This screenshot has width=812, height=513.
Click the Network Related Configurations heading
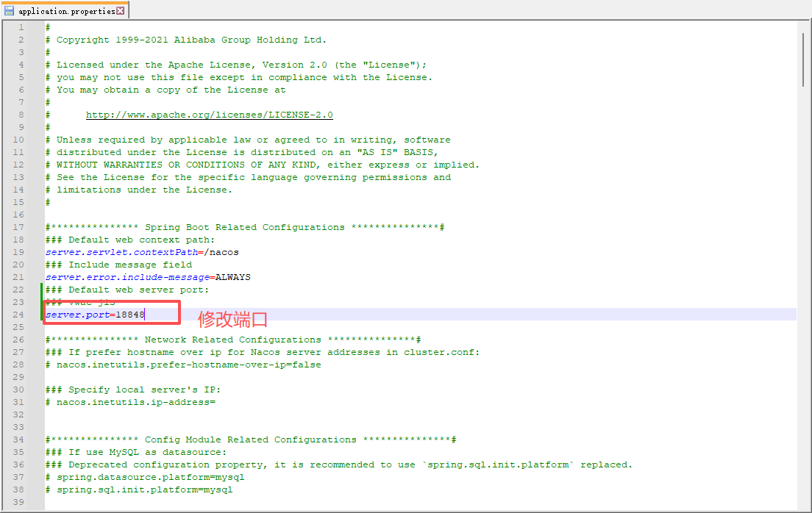[x=233, y=340]
